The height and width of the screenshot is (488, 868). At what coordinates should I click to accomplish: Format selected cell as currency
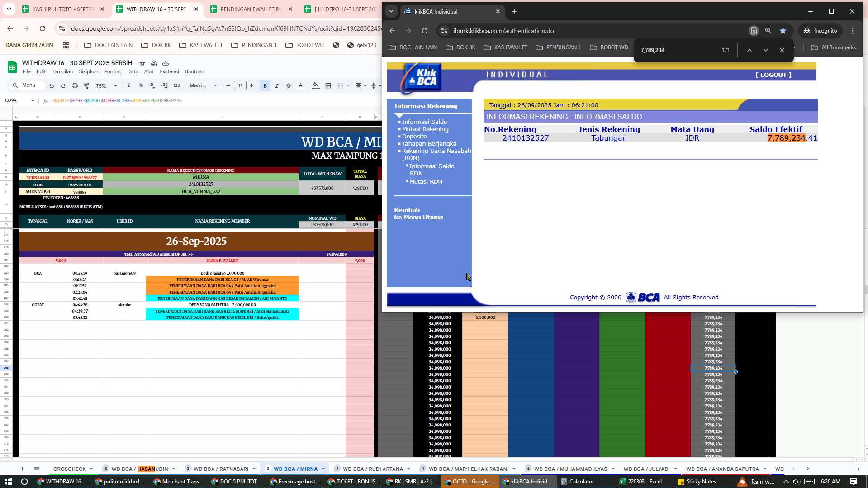click(129, 85)
